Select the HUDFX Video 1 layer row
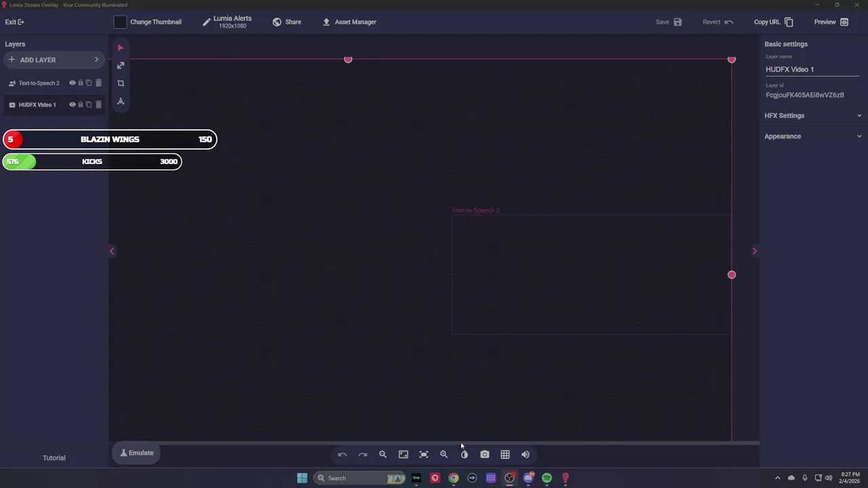This screenshot has width=868, height=488. [54, 104]
